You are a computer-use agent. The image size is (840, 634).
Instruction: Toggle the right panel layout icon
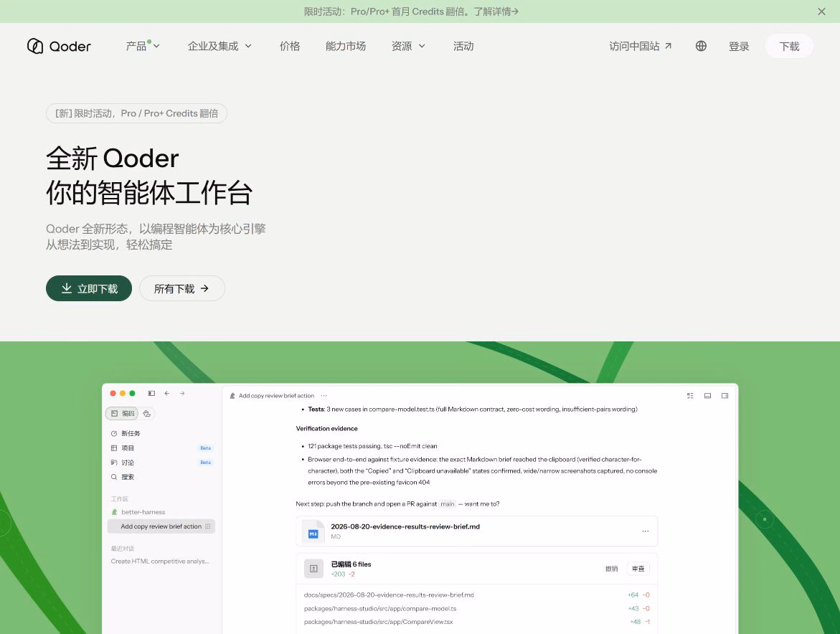click(725, 396)
